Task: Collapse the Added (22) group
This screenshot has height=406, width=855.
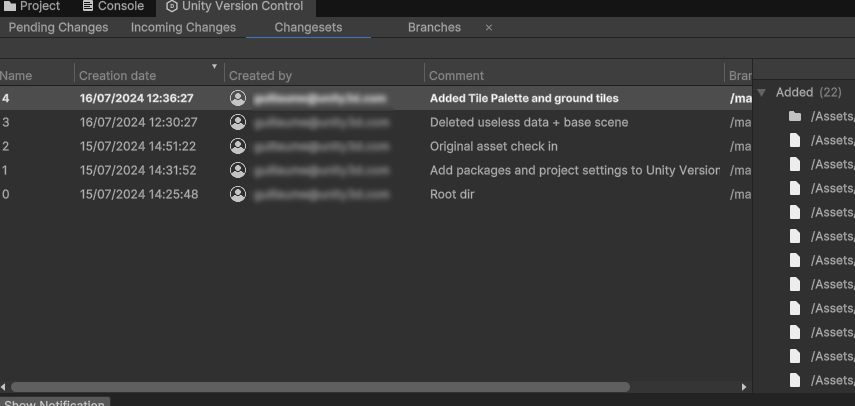Action: (762, 93)
